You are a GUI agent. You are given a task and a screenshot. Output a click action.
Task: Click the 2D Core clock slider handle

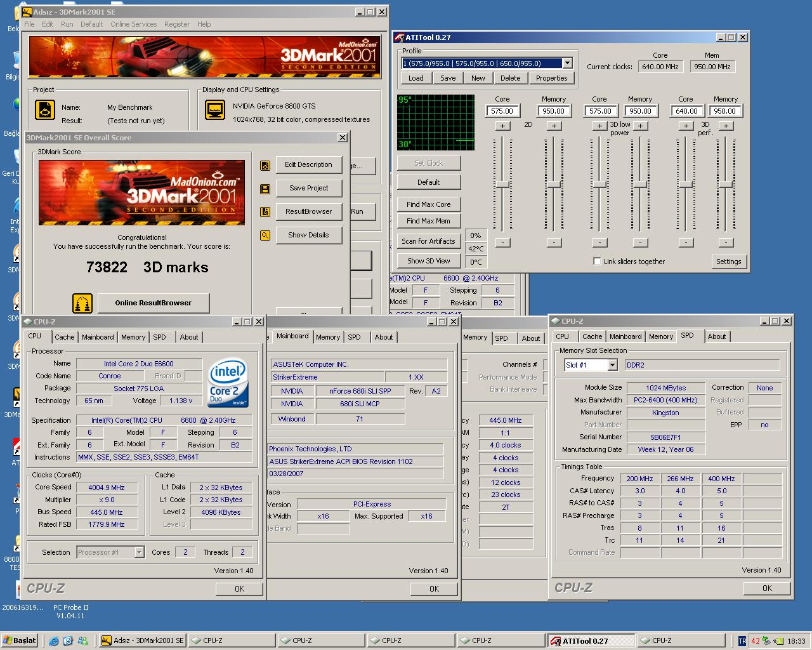tap(502, 184)
